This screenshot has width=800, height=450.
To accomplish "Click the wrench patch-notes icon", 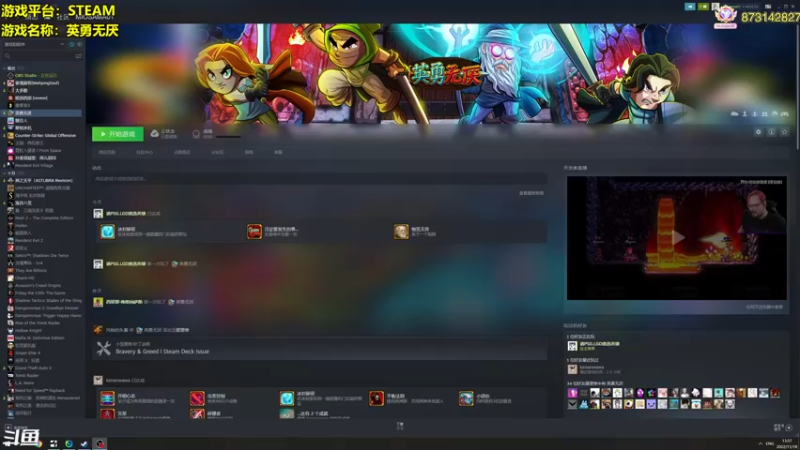I will 104,348.
